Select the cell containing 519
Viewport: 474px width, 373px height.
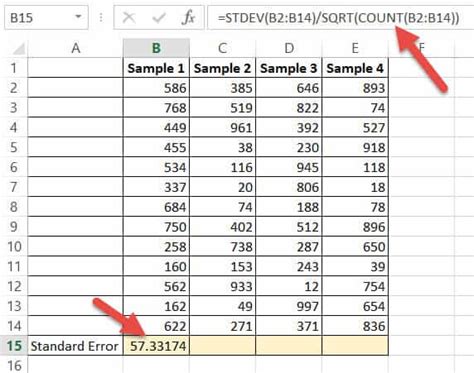click(222, 107)
